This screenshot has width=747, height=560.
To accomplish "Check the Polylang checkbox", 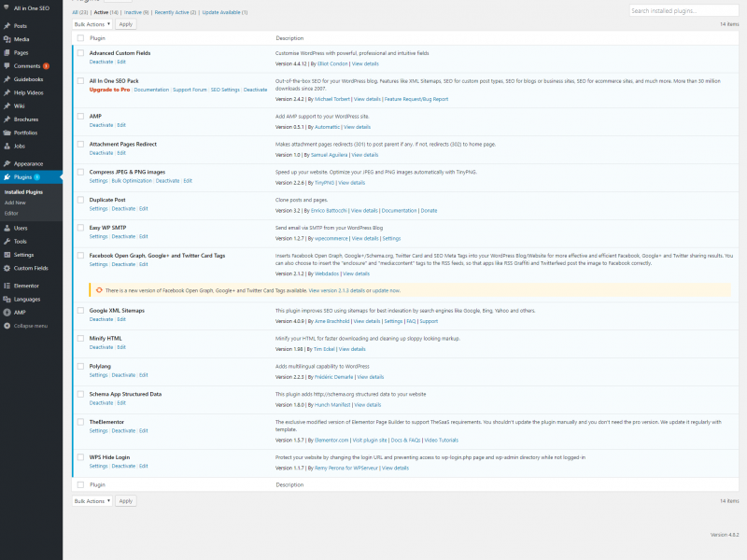I will [80, 366].
